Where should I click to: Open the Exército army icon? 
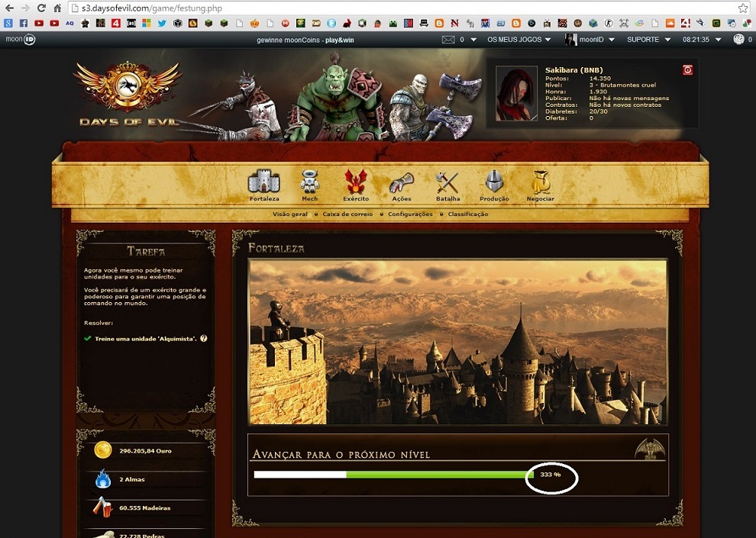pos(356,182)
